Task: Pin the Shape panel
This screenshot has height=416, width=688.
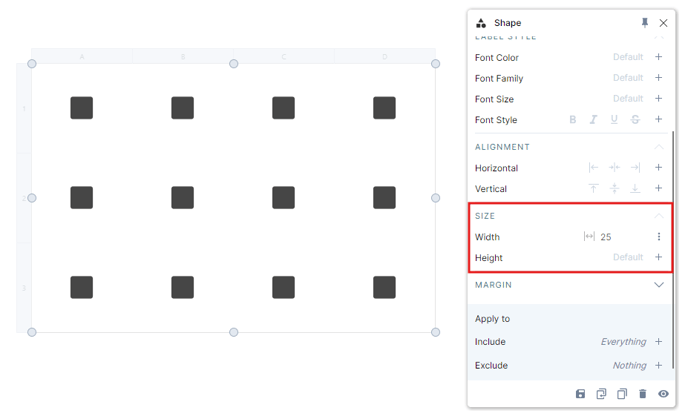Action: click(x=644, y=23)
